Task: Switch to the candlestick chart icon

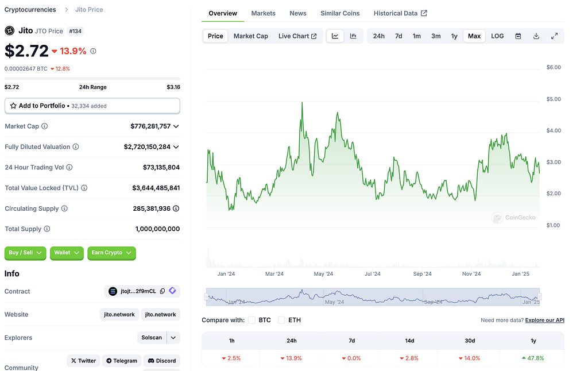Action: [x=353, y=36]
